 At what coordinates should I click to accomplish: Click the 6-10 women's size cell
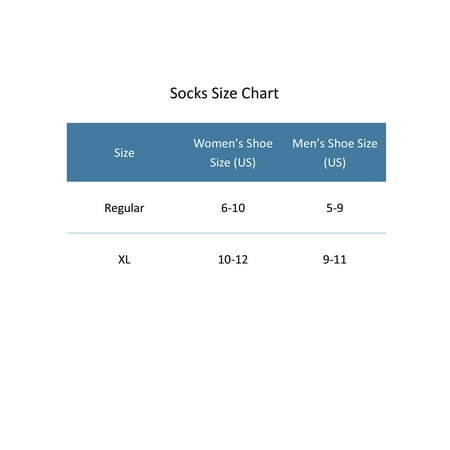tap(233, 208)
